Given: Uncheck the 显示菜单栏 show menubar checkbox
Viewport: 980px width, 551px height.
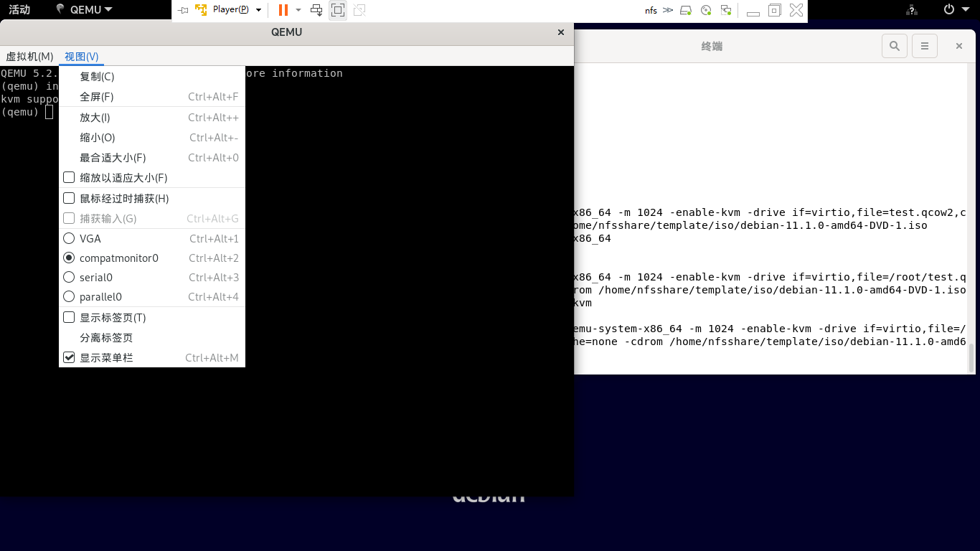Looking at the screenshot, I should click(x=69, y=357).
